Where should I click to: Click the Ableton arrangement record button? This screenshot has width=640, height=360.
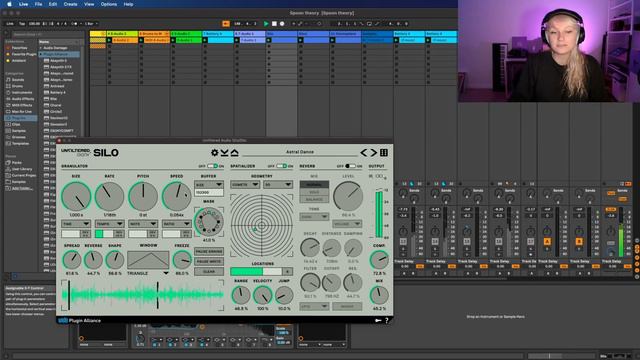point(282,24)
